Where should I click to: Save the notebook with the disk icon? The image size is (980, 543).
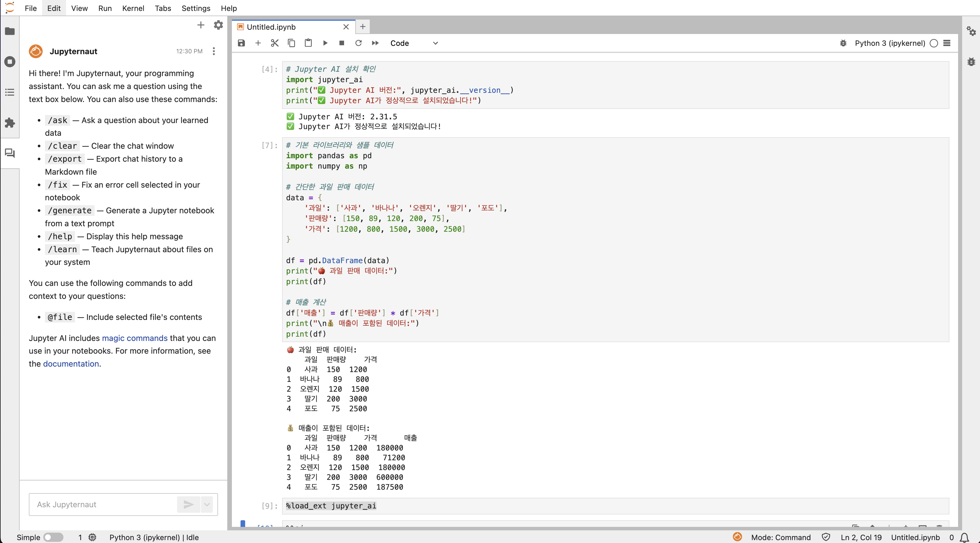(241, 43)
